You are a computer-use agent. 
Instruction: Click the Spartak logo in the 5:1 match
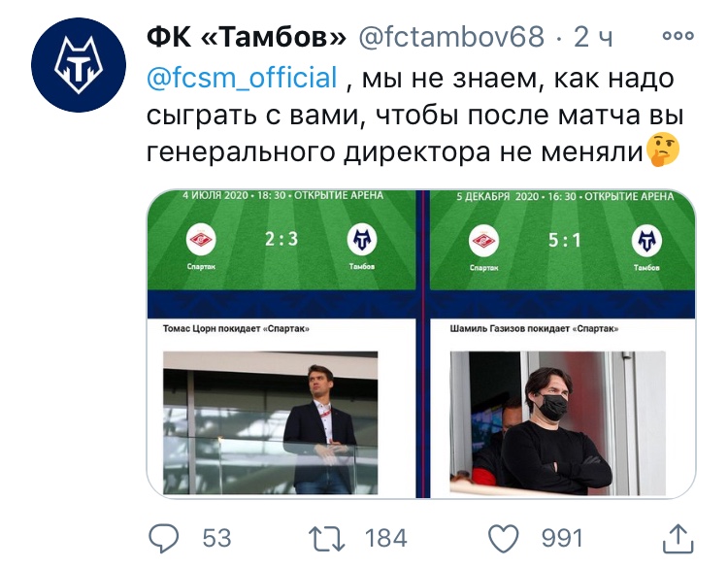[x=482, y=239]
